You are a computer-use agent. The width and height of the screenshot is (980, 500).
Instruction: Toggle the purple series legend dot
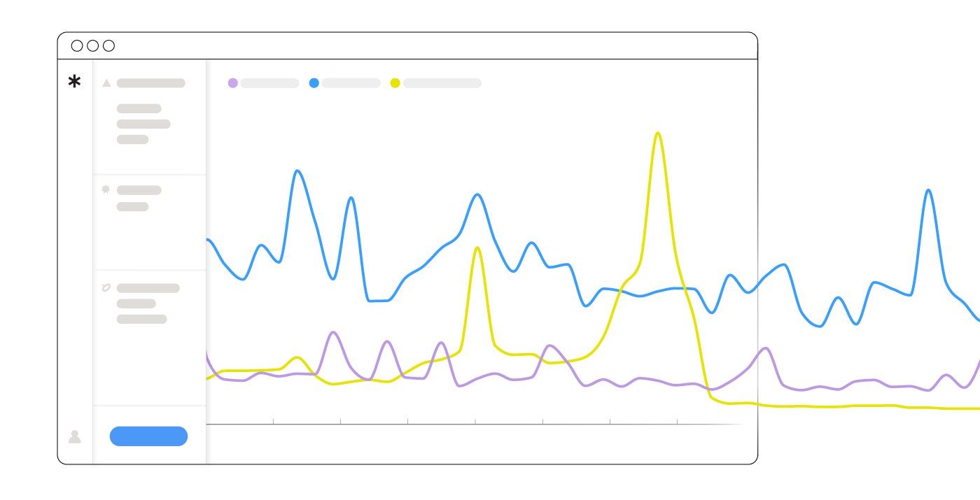click(x=232, y=83)
